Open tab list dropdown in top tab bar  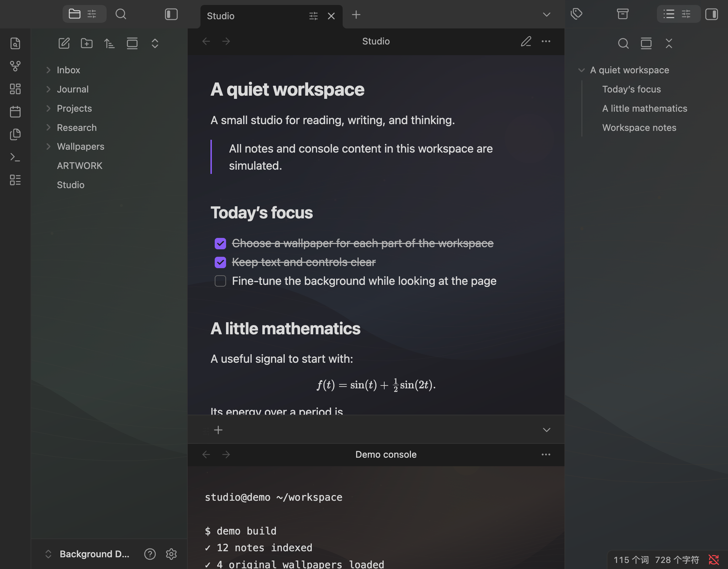547,15
